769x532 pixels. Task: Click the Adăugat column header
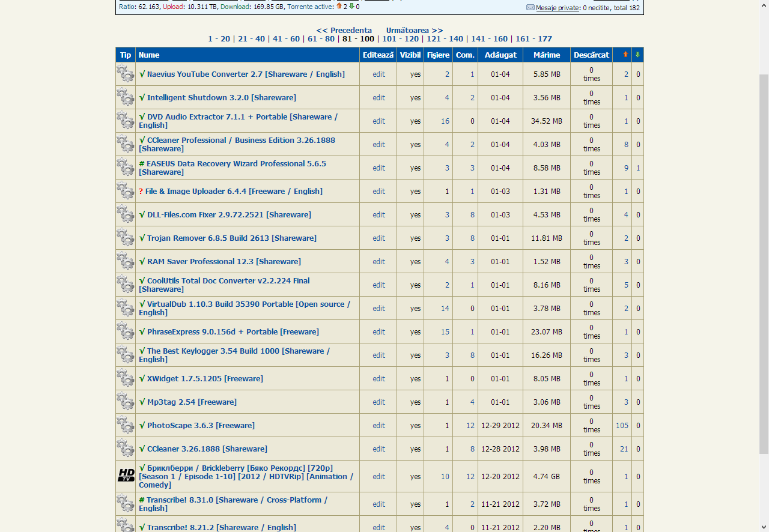click(x=500, y=55)
